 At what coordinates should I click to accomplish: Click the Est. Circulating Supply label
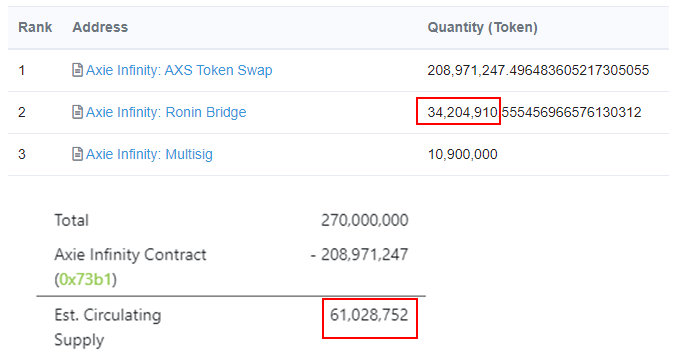coord(108,327)
